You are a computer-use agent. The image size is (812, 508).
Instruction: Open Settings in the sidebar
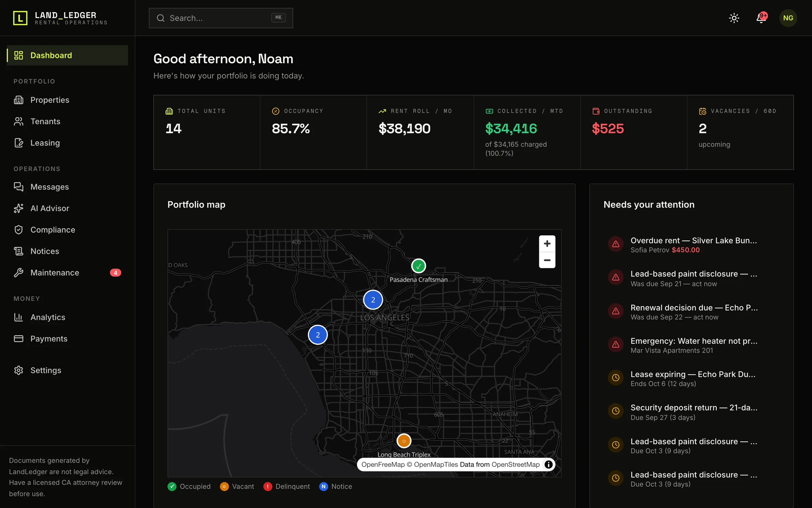67,370
